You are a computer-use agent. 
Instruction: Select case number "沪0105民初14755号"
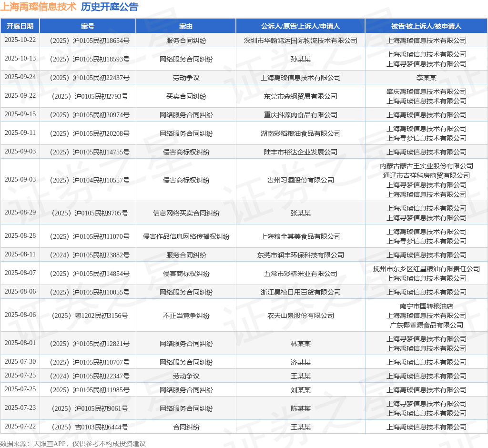click(101, 152)
